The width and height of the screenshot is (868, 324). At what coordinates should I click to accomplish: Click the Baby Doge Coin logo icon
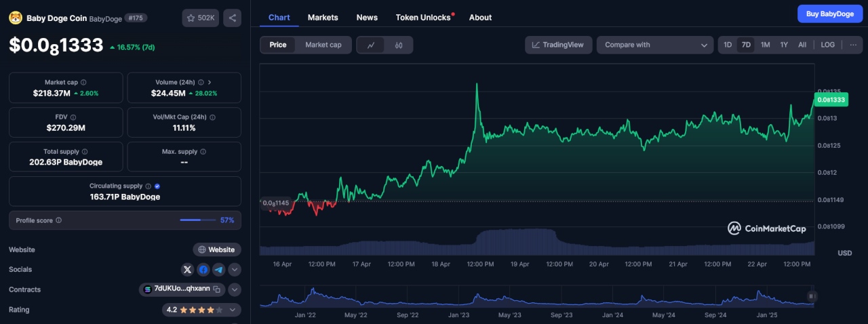(15, 18)
